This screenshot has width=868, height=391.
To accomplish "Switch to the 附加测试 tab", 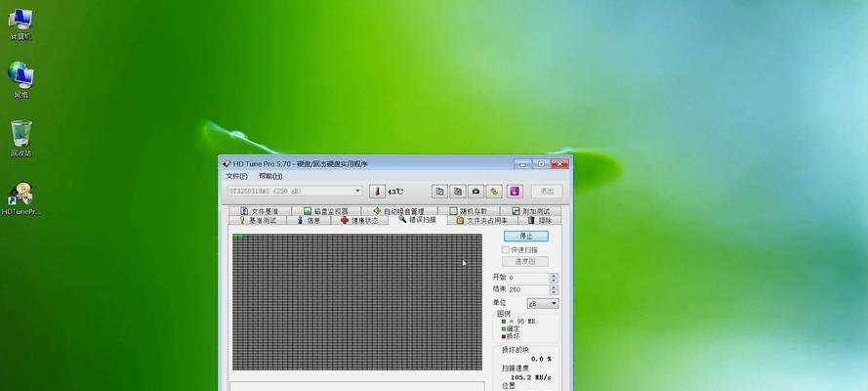I will click(530, 211).
